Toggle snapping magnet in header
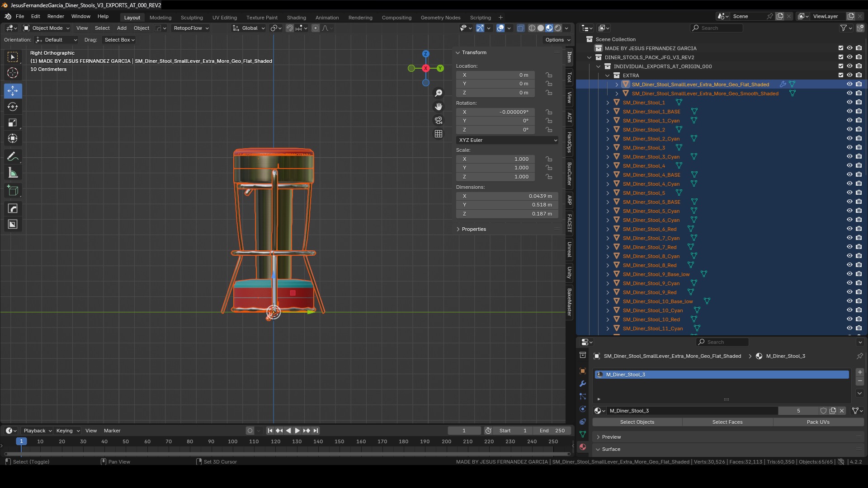 [290, 28]
